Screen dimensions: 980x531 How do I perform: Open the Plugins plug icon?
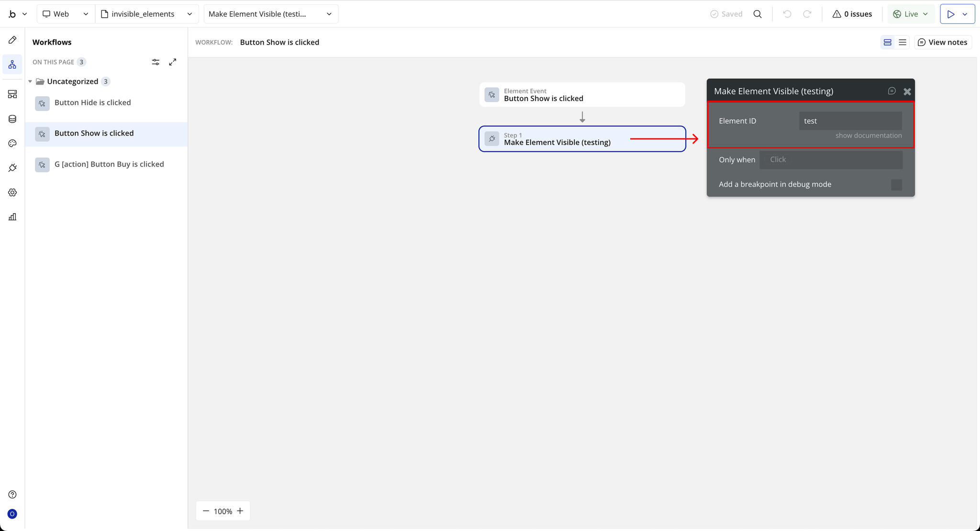pos(12,168)
